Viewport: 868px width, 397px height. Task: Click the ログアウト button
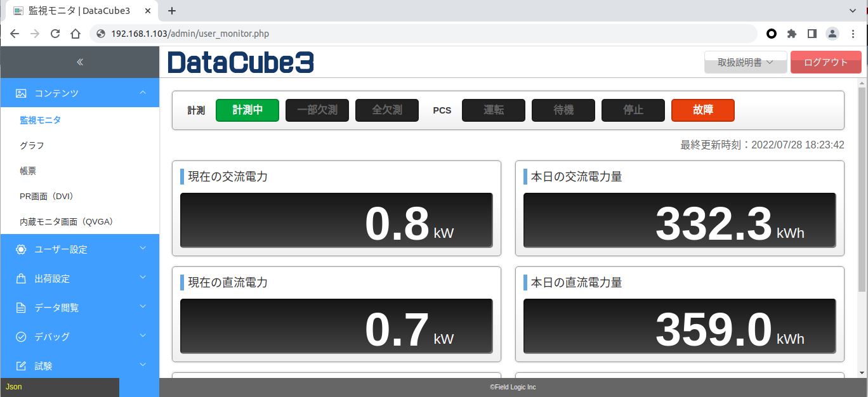[x=825, y=62]
